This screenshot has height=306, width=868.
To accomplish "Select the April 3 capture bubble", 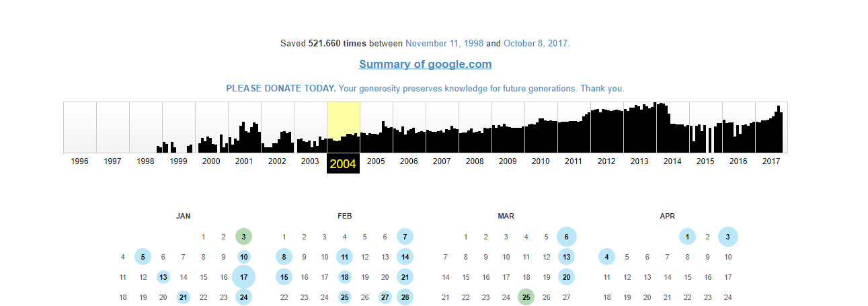I will [x=727, y=237].
